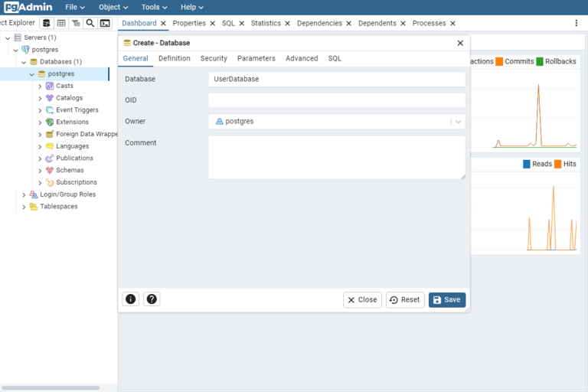
Task: Click the Tablespaces folder icon
Action: click(34, 206)
